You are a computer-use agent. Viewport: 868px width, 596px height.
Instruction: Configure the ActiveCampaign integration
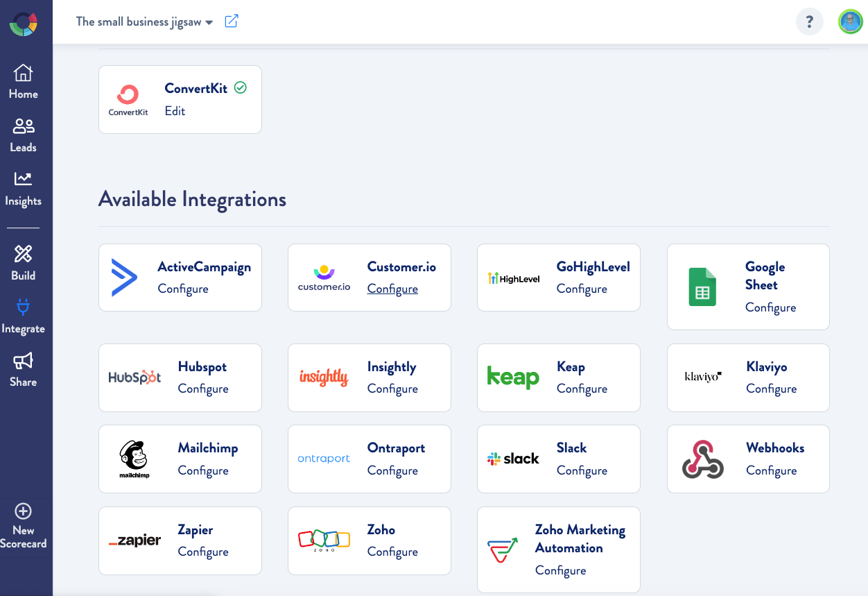point(183,289)
